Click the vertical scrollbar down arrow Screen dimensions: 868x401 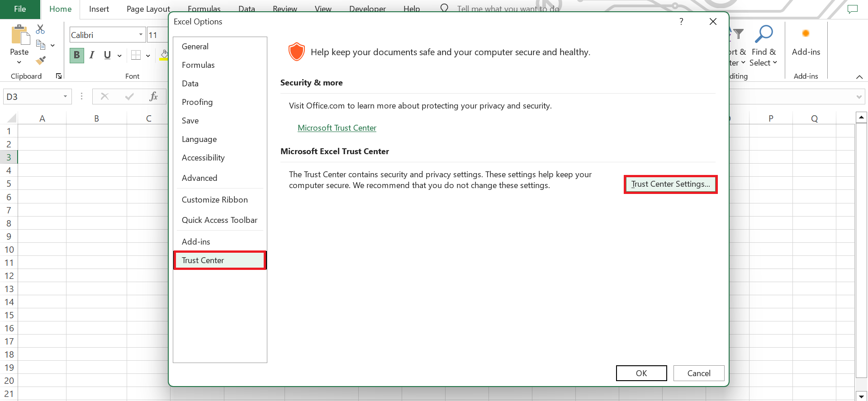click(861, 396)
